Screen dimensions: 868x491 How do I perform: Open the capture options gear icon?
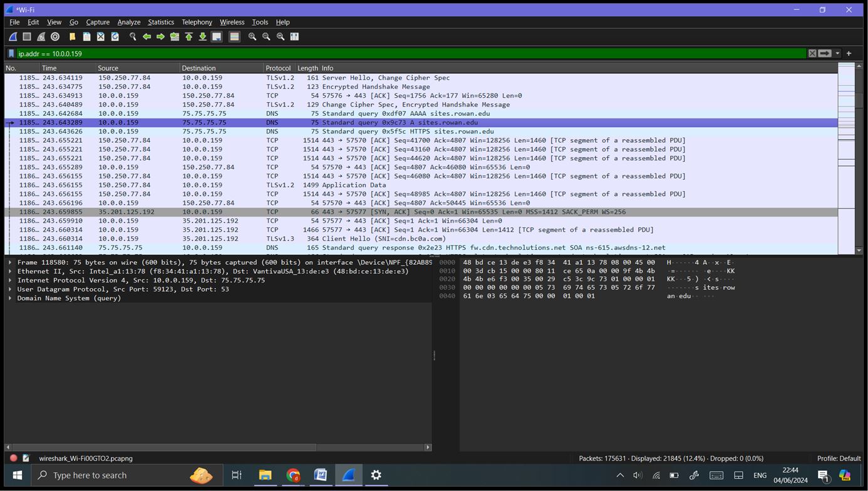tap(56, 36)
